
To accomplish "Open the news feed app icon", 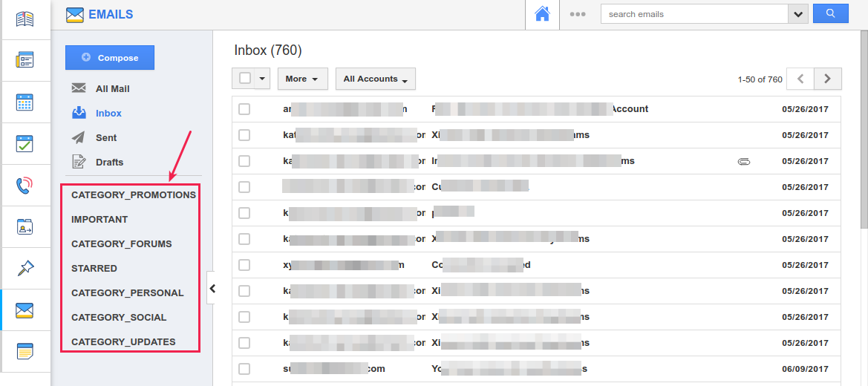I will [25, 60].
